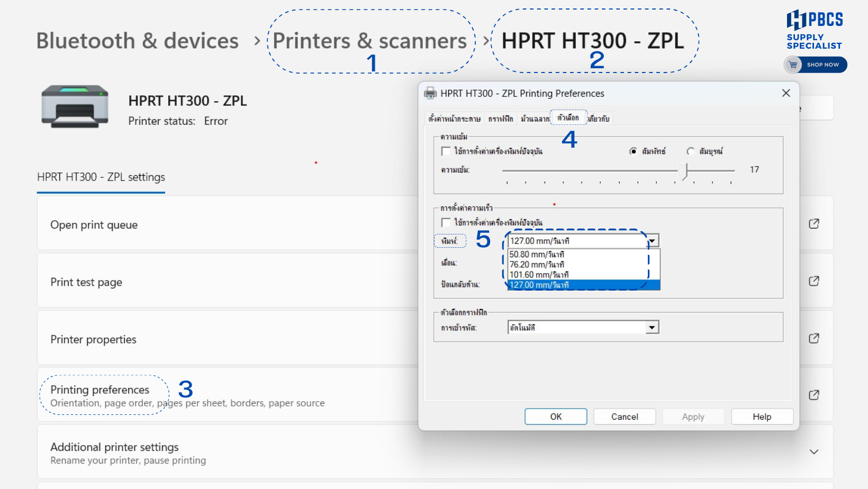
Task: Click external link icon on Printer properties row
Action: coord(813,338)
